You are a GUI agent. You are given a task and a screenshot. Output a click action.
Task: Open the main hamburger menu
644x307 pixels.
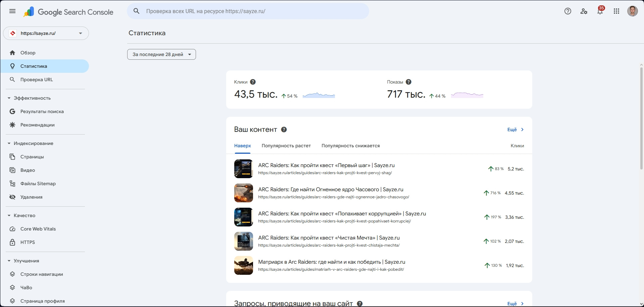point(12,11)
